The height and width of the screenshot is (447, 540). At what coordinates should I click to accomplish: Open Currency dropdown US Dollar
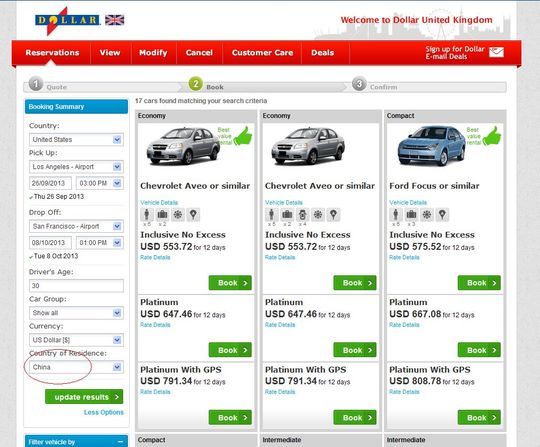pyautogui.click(x=76, y=340)
